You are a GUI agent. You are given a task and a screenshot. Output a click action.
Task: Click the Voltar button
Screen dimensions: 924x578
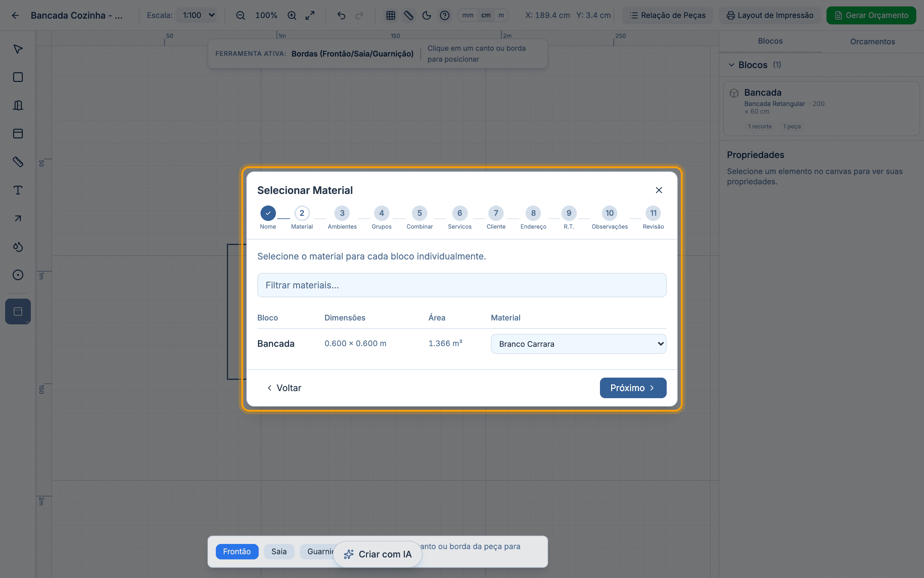(x=284, y=388)
